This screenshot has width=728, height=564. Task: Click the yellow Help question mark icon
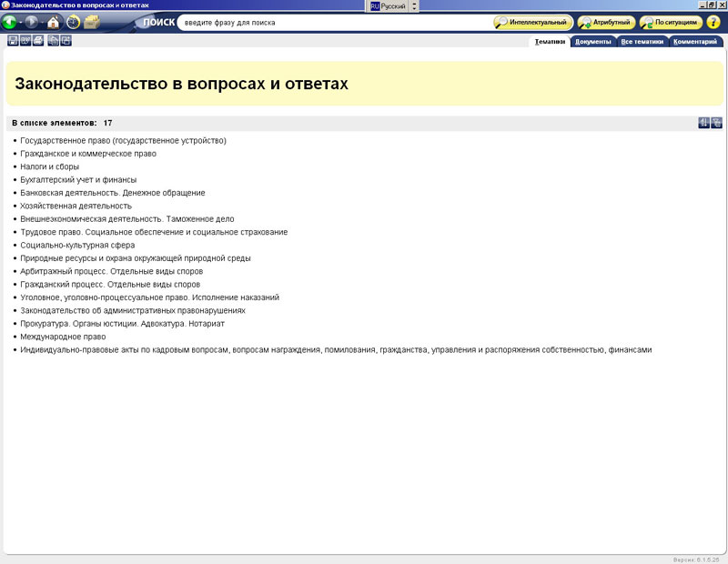(713, 22)
